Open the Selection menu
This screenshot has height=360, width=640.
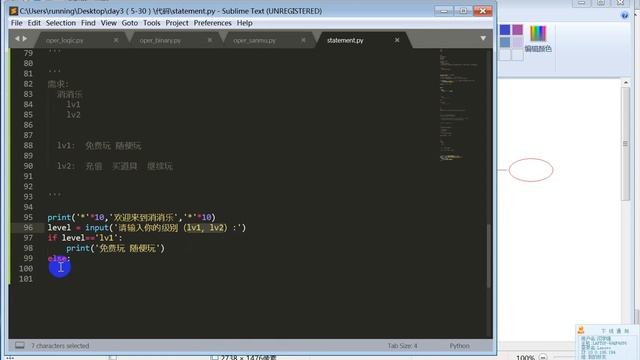click(x=61, y=23)
